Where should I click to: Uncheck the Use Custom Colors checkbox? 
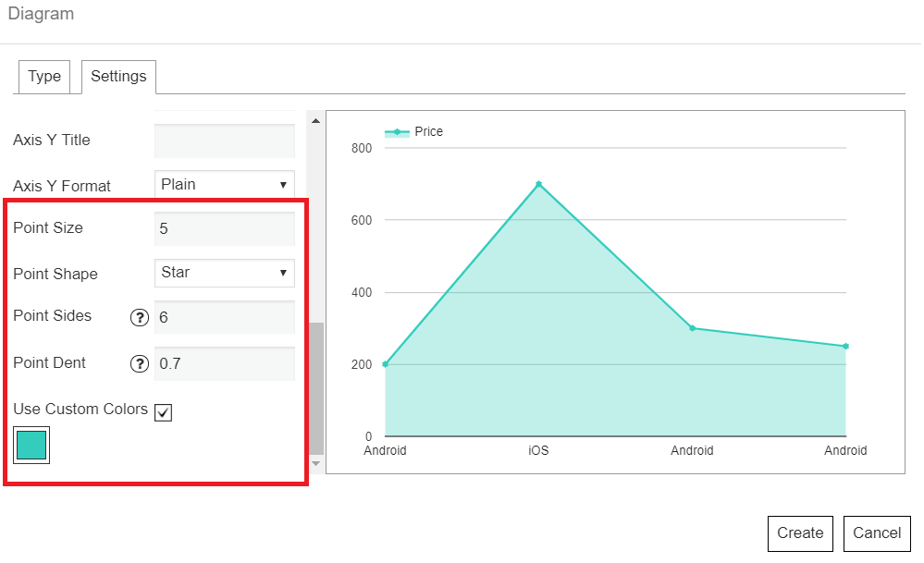tap(163, 412)
